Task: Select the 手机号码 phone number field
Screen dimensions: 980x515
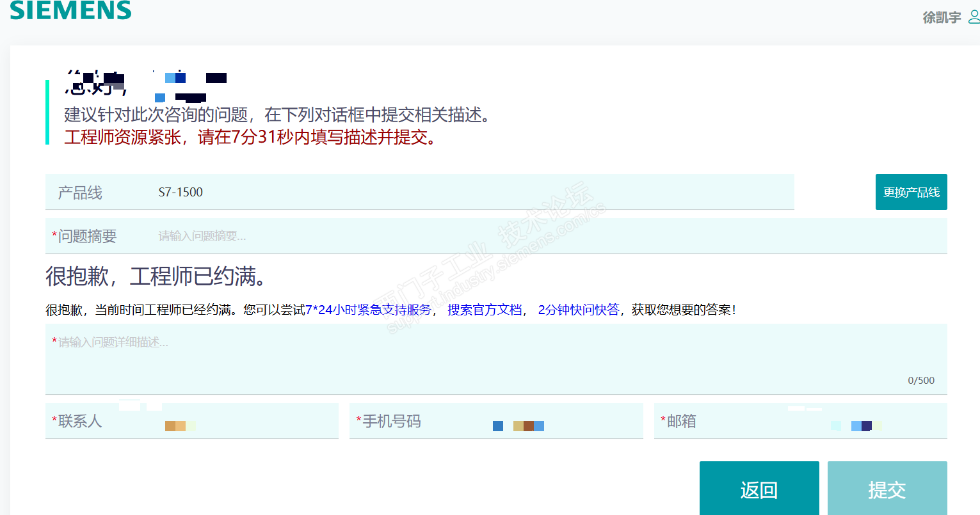Action: point(496,421)
